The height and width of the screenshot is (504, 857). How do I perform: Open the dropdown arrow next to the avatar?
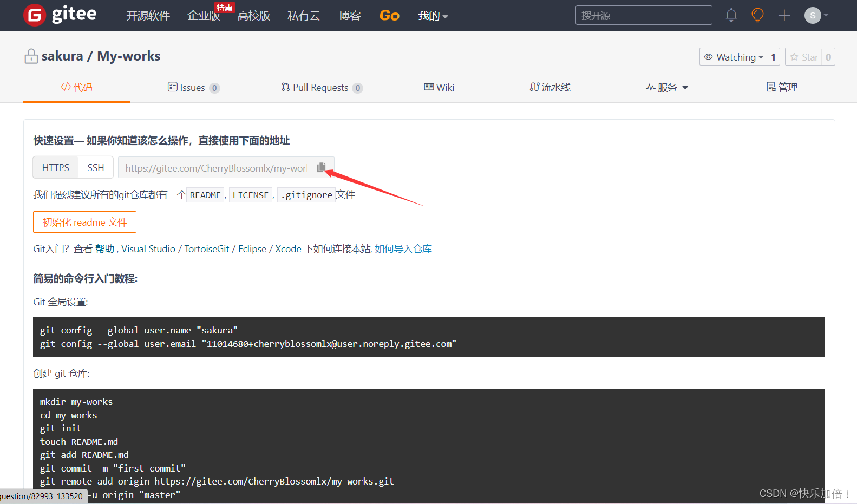(826, 15)
